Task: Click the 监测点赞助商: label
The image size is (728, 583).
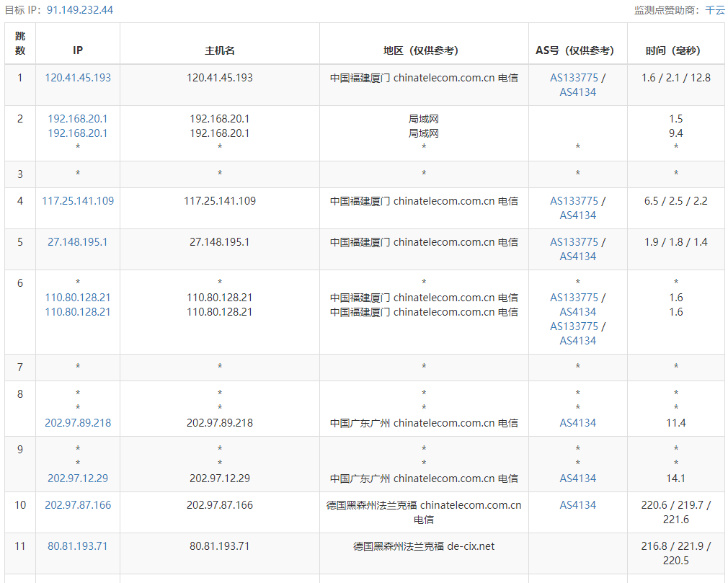Action: point(667,10)
